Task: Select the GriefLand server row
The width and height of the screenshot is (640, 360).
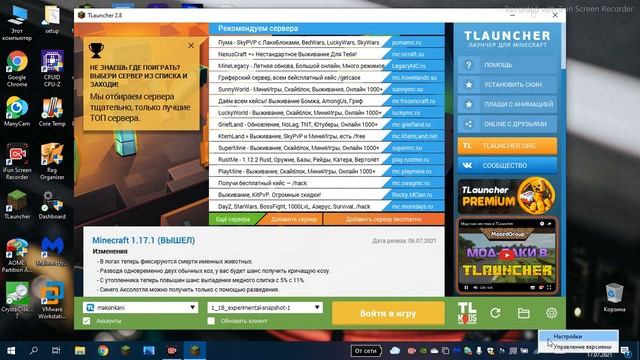Action: pos(327,124)
